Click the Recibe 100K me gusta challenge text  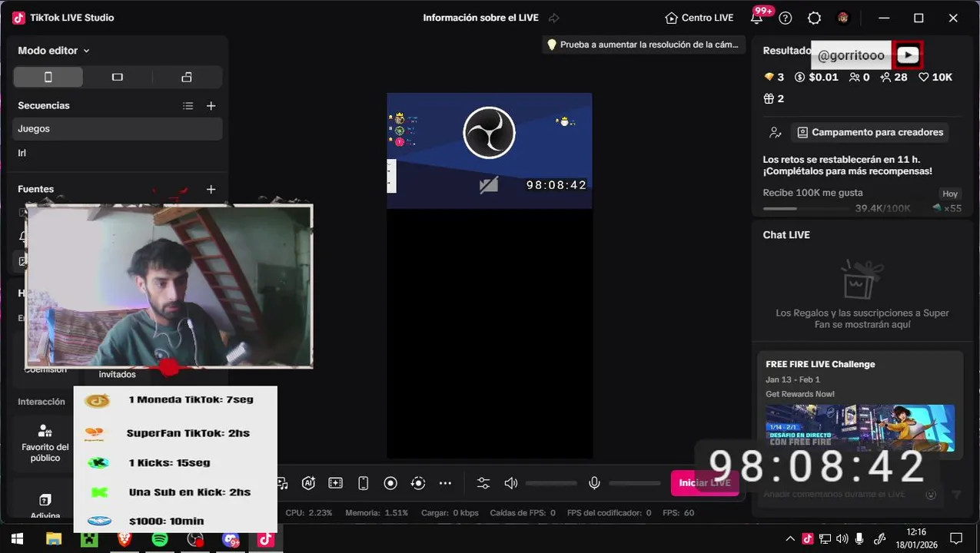click(812, 193)
